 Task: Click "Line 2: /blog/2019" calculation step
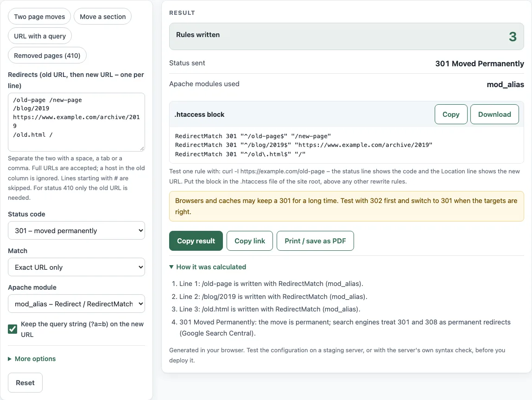click(x=273, y=297)
